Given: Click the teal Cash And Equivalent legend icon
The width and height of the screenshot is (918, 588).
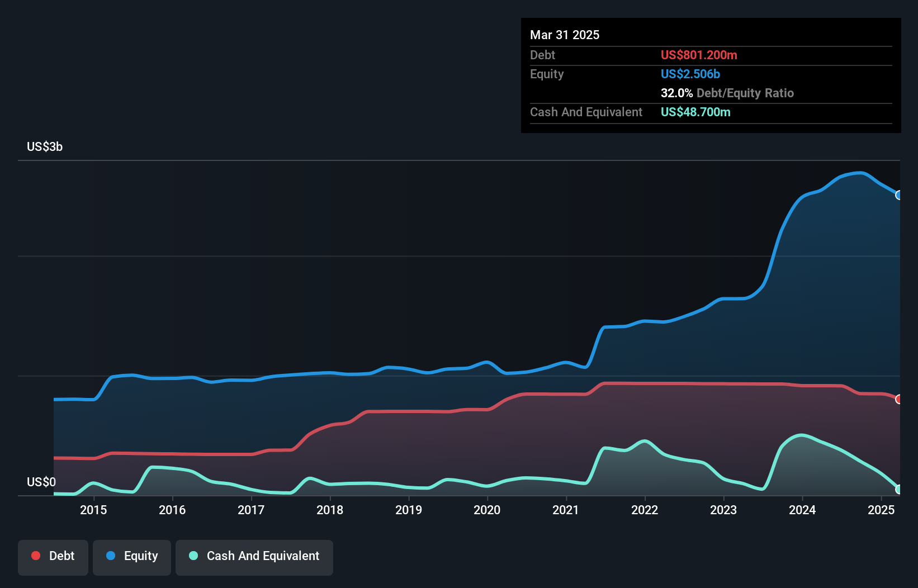Looking at the screenshot, I should 193,556.
